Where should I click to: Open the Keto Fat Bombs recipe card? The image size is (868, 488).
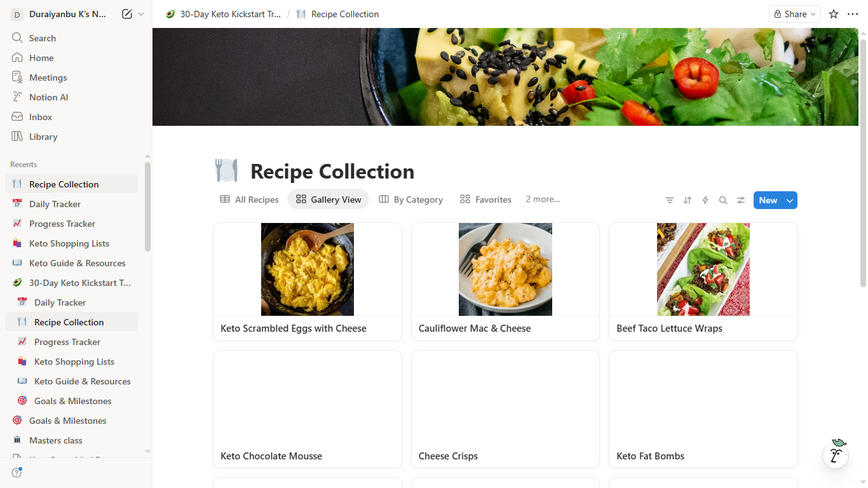(x=703, y=409)
